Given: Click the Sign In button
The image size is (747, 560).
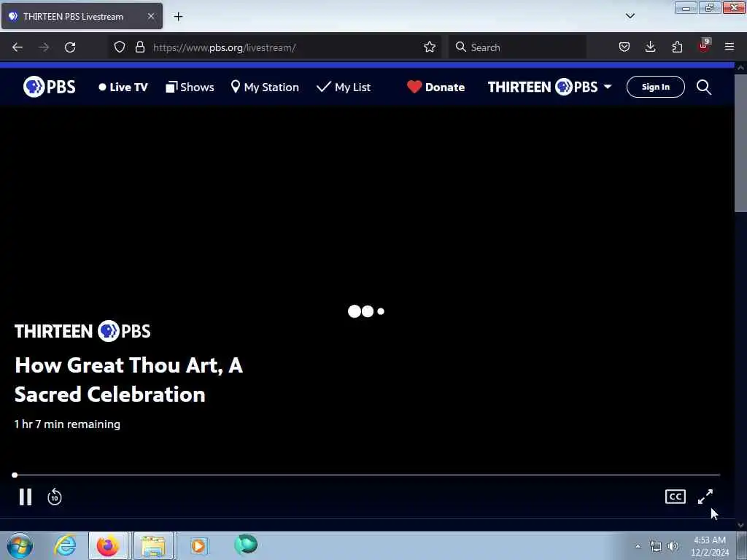Looking at the screenshot, I should (x=656, y=87).
